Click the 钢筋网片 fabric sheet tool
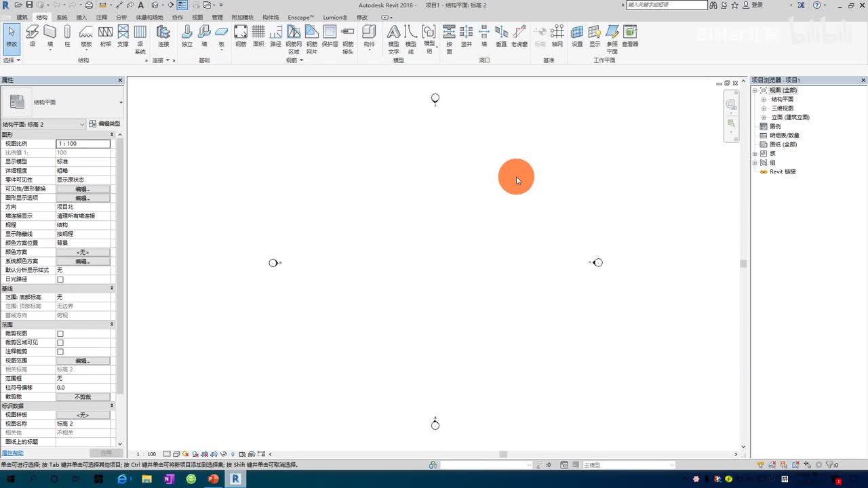This screenshot has width=868, height=488. point(311,39)
